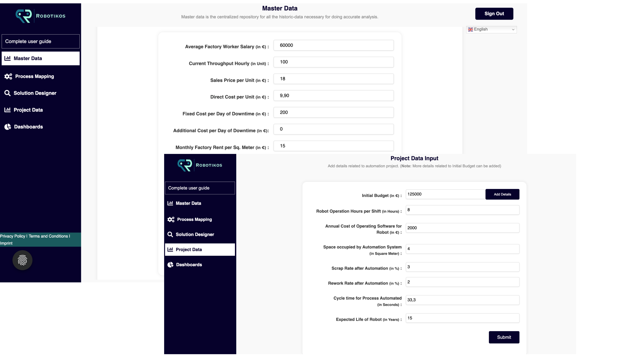Click the fingerprint/touch icon bottom-left
644x362 pixels.
point(23,260)
